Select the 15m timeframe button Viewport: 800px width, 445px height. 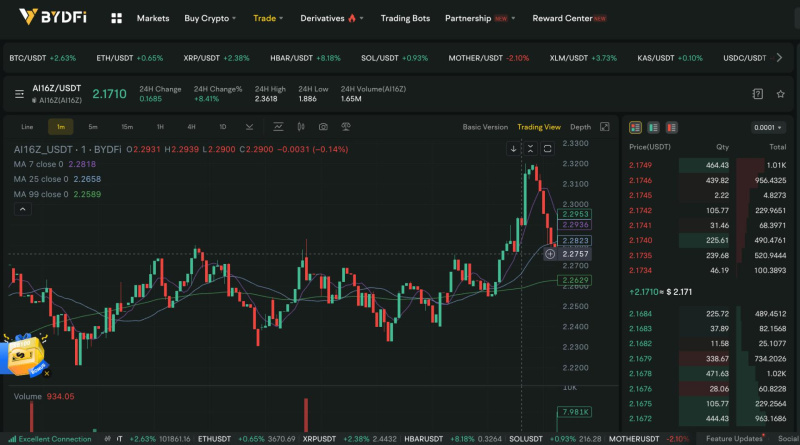point(127,127)
